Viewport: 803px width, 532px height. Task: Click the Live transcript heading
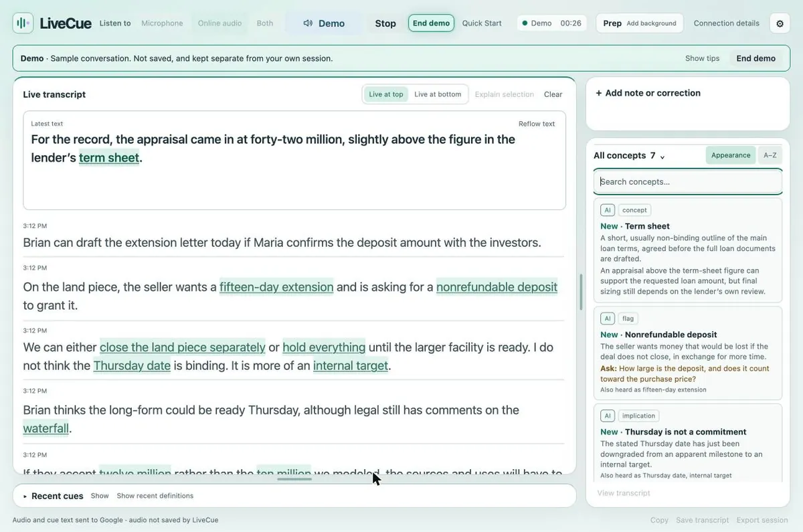tap(54, 94)
